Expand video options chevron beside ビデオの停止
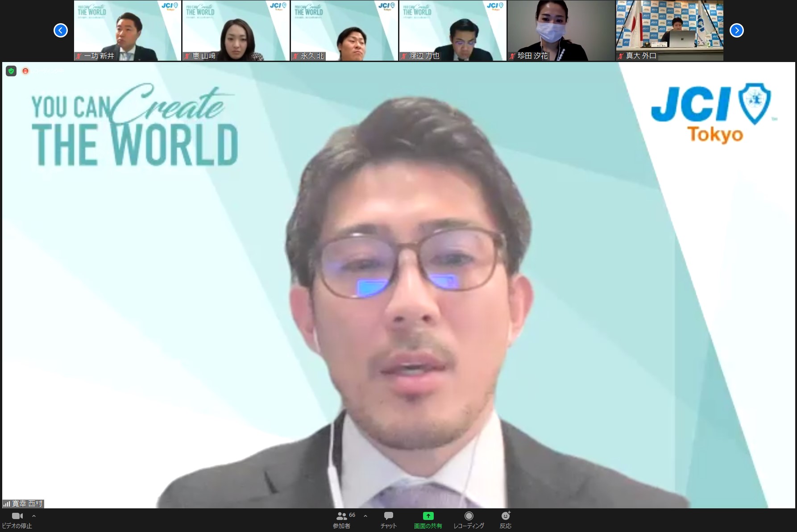Screen dimensions: 797x532 pyautogui.click(x=34, y=516)
